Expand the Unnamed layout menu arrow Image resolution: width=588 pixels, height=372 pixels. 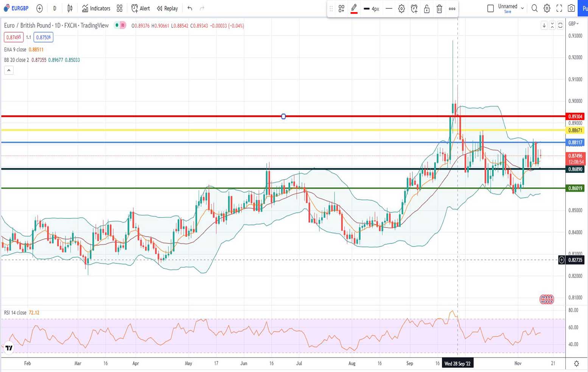[523, 8]
